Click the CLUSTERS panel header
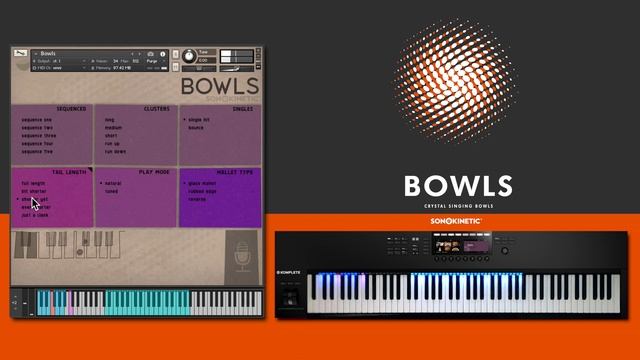The height and width of the screenshot is (360, 640). (156, 109)
